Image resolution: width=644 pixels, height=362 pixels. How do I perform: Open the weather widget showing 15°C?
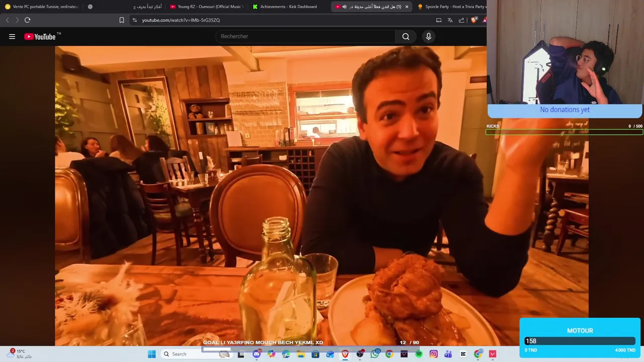pos(19,353)
